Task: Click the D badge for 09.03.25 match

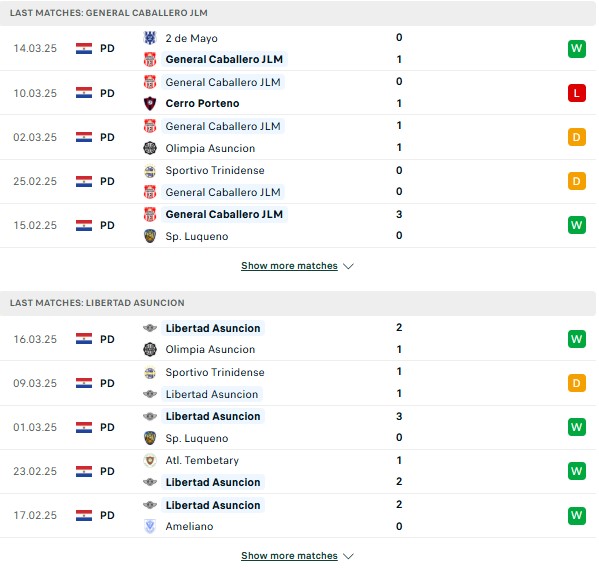Action: (576, 383)
